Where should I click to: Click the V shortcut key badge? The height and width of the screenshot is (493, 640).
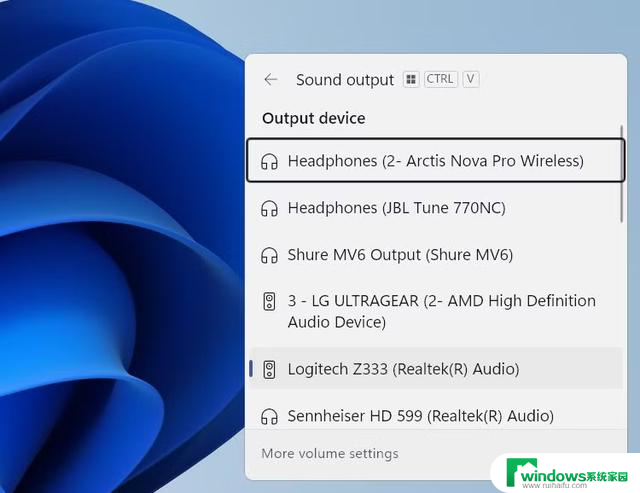(x=471, y=79)
